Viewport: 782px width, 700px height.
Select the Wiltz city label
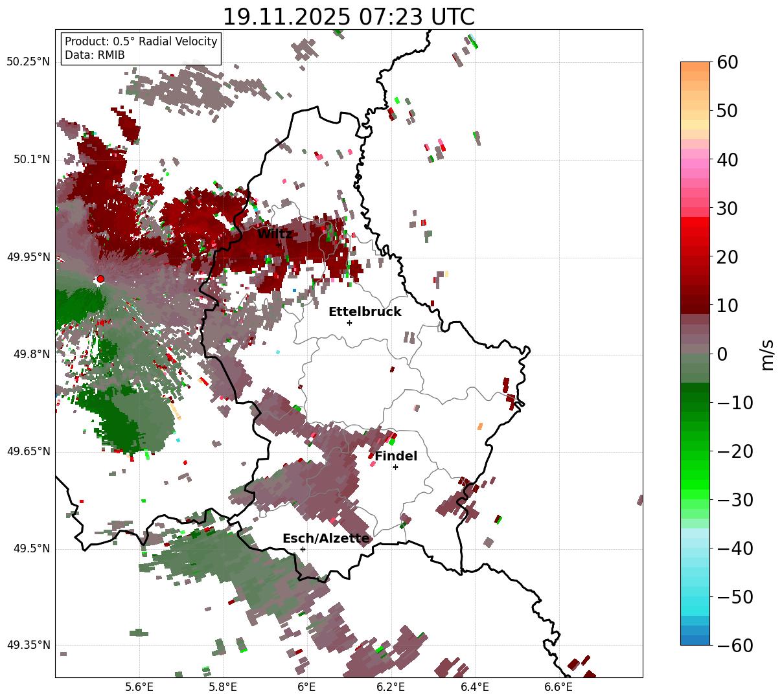tap(275, 234)
